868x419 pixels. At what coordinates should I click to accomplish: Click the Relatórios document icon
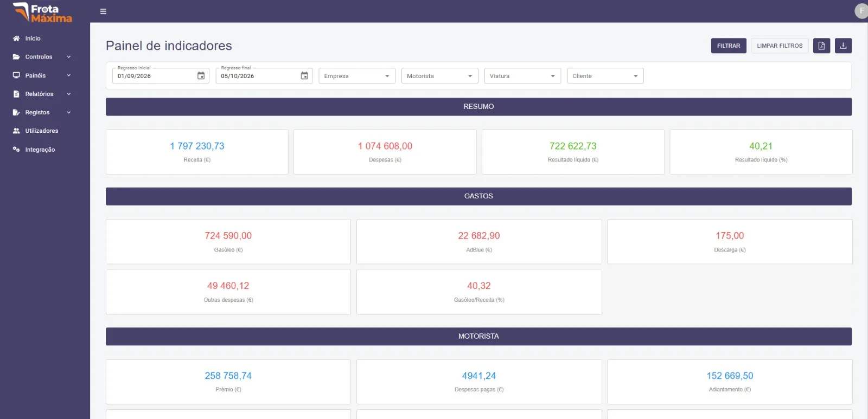point(16,94)
